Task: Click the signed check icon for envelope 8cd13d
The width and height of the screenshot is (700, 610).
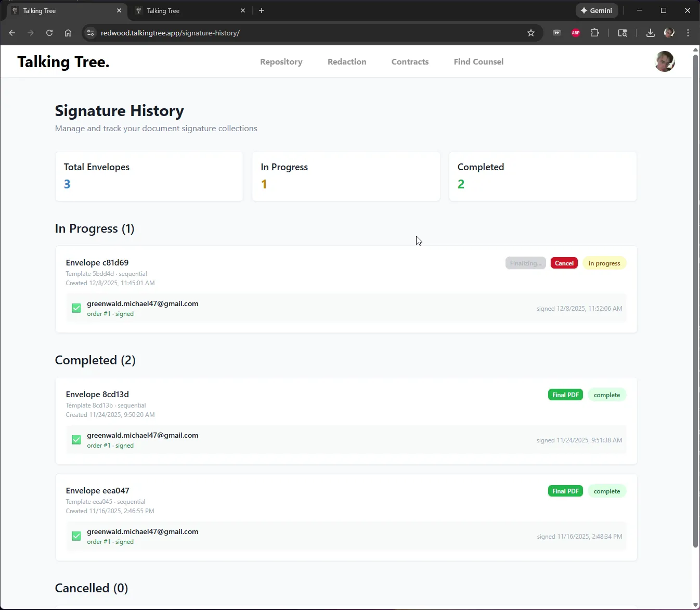Action: (x=76, y=440)
